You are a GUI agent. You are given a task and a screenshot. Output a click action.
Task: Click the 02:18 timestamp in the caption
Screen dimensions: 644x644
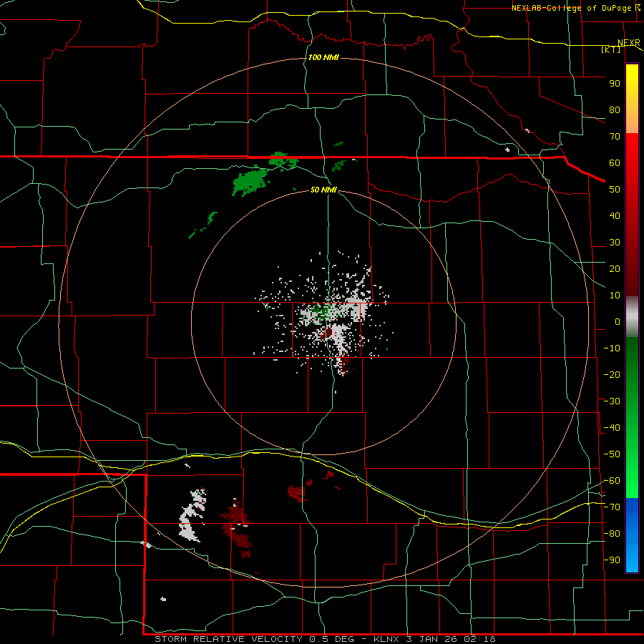point(479,639)
